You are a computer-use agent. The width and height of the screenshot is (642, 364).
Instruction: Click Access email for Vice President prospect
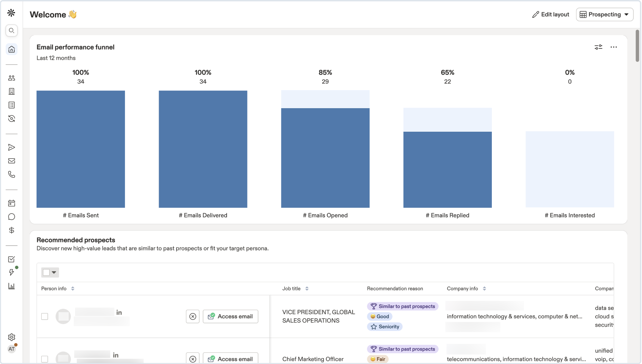[x=230, y=317]
